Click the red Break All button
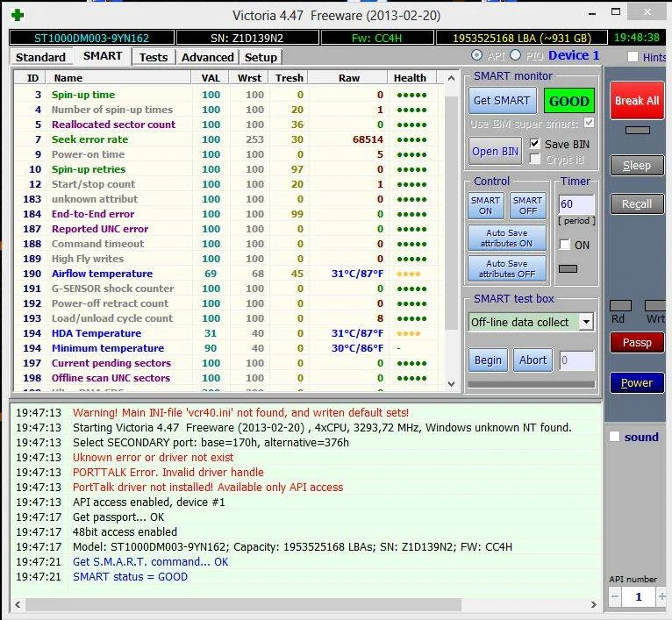The width and height of the screenshot is (672, 620). click(636, 100)
